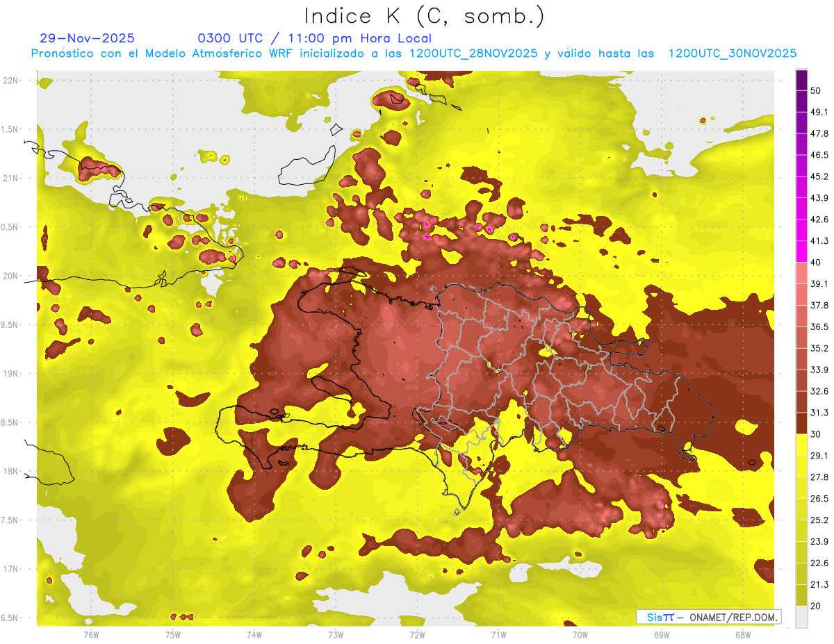Screen dimensions: 834x644
Task: Click the colorbar value "30"
Action: click(x=816, y=434)
